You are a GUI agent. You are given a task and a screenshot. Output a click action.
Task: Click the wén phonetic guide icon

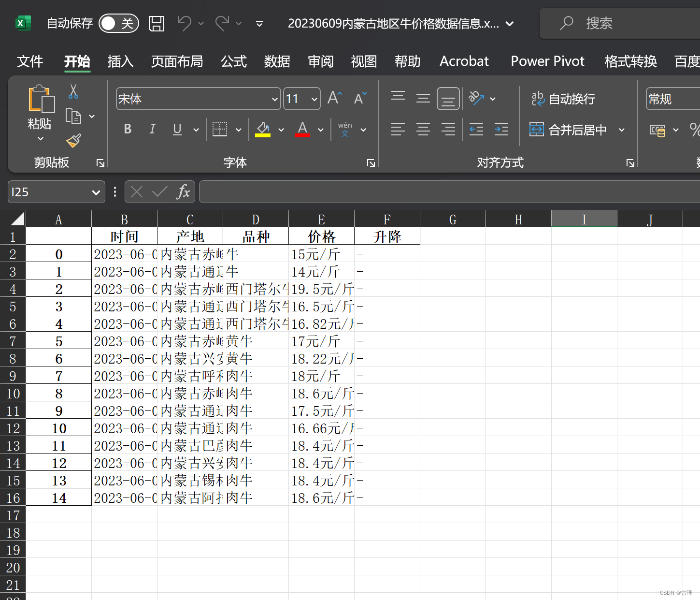click(345, 129)
